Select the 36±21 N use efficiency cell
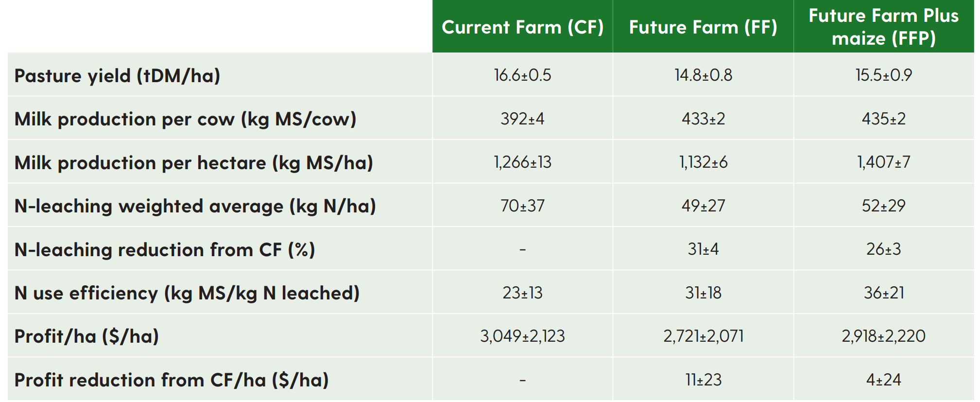This screenshot has width=980, height=402. click(x=884, y=293)
